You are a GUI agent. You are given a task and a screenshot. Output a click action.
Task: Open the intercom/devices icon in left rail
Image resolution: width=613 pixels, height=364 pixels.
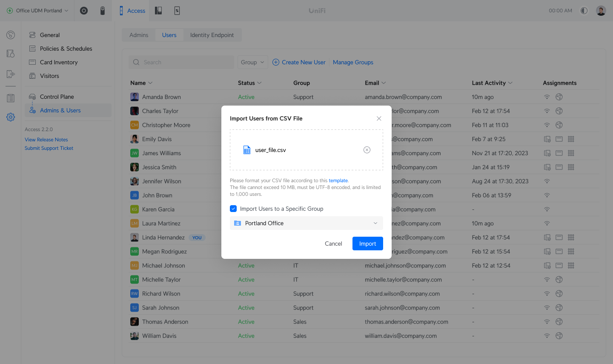[11, 74]
